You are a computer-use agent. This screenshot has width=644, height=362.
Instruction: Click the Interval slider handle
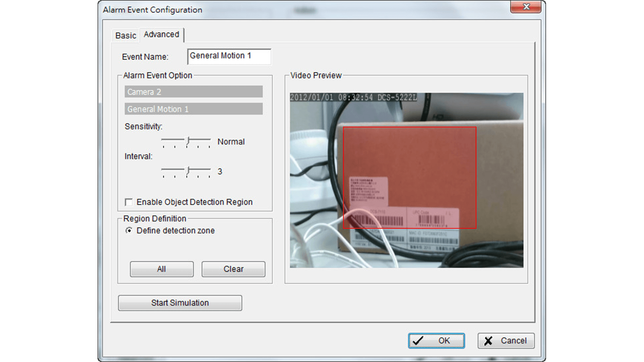(188, 171)
